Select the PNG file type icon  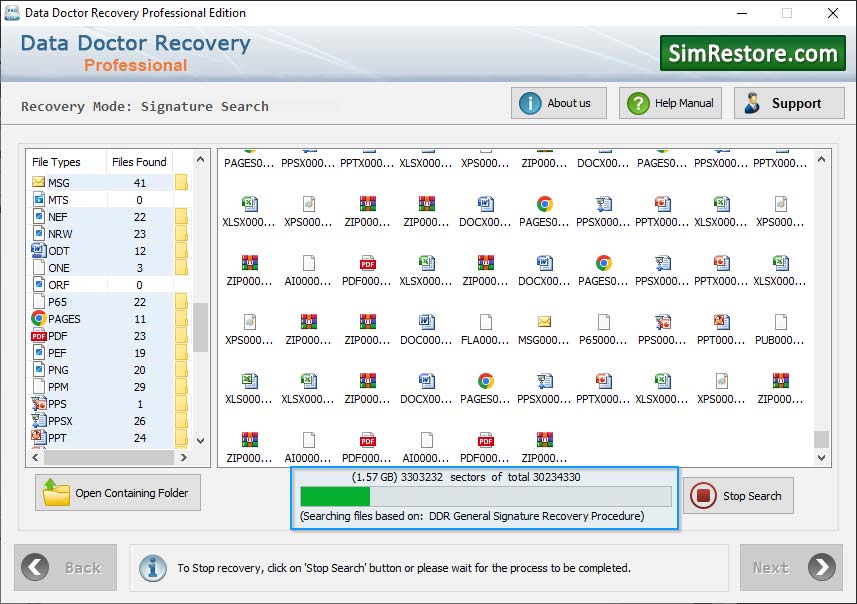click(x=38, y=370)
